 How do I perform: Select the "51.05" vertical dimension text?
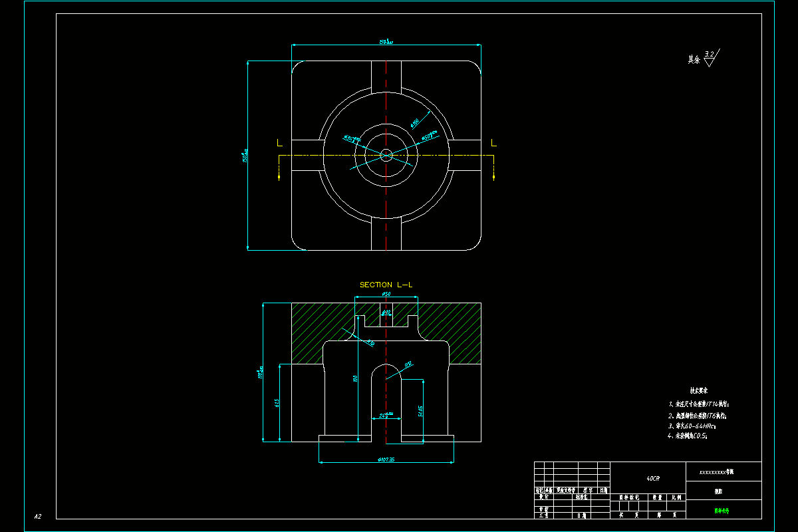pyautogui.click(x=420, y=411)
